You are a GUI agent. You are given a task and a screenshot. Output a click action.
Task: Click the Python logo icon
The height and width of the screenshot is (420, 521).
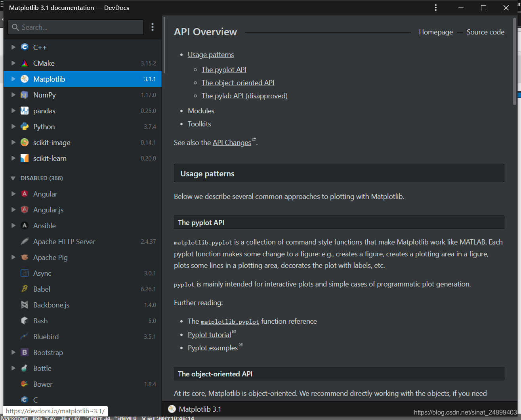25,126
